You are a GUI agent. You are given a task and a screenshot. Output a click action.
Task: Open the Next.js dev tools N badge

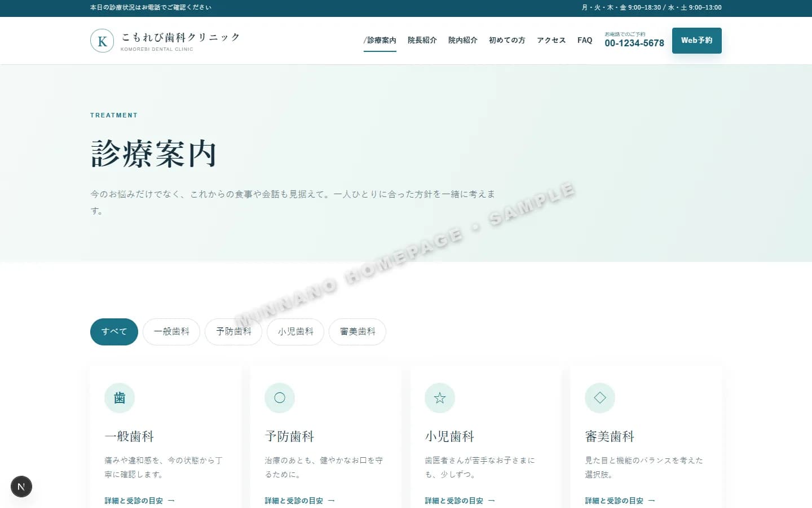click(21, 487)
